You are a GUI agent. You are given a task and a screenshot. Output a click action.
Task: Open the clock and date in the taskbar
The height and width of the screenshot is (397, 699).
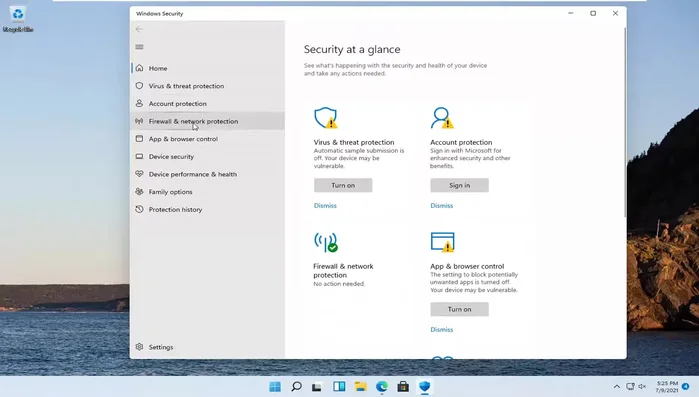point(667,386)
